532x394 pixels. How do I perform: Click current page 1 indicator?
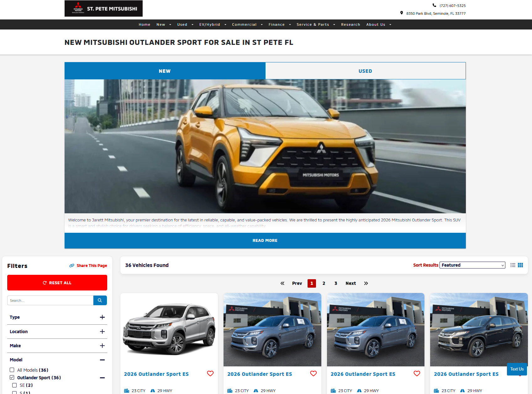pyautogui.click(x=312, y=283)
